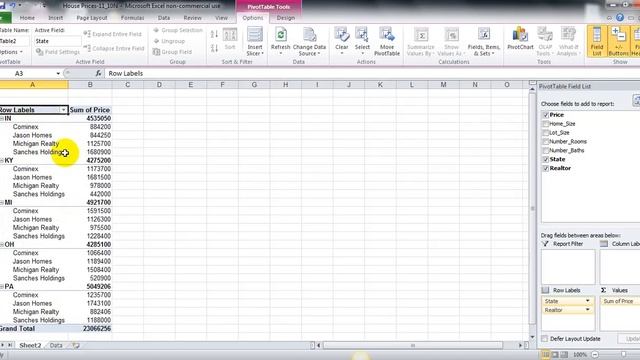The image size is (640, 360).
Task: Sort ascending A to Z
Action: coord(214,35)
